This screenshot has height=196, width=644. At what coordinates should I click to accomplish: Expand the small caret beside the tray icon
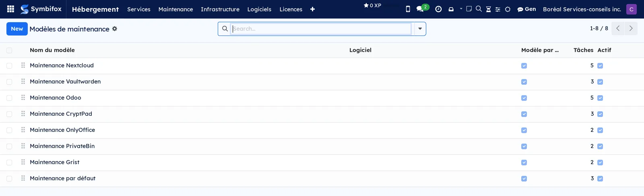(461, 8)
